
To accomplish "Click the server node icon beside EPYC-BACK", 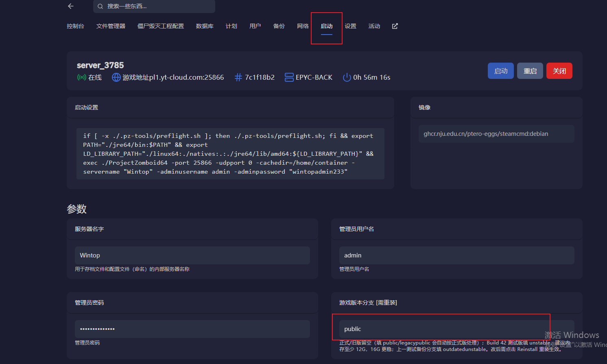I will [x=289, y=77].
